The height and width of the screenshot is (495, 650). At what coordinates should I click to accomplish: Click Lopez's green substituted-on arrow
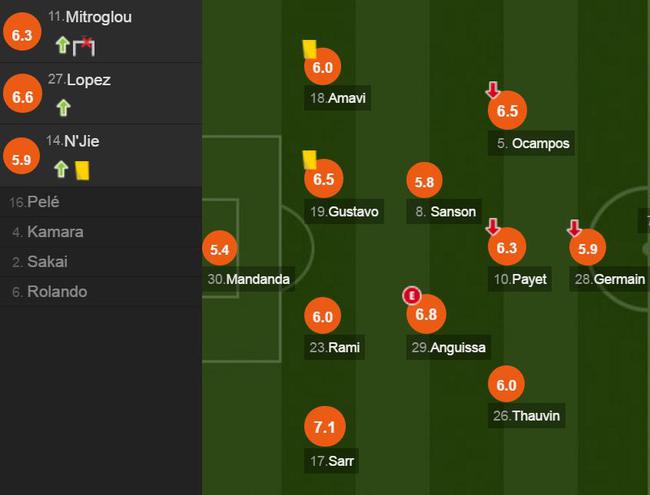[x=63, y=108]
